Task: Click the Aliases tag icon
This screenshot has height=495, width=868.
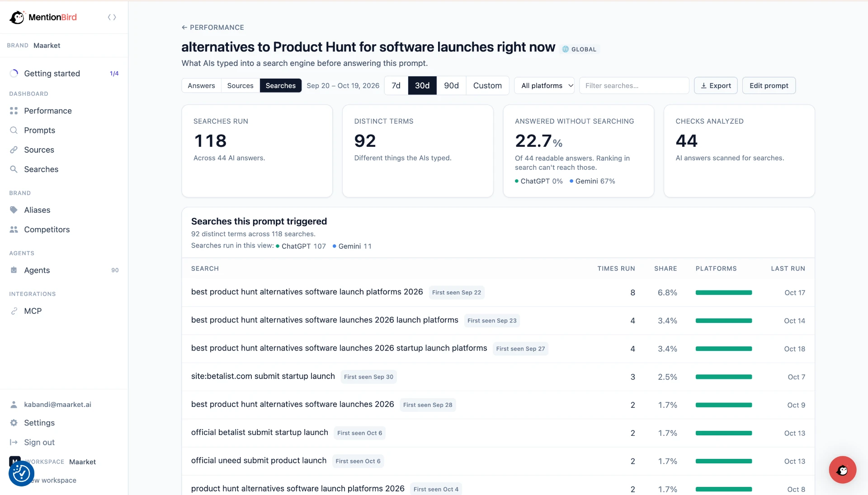Action: coord(14,210)
